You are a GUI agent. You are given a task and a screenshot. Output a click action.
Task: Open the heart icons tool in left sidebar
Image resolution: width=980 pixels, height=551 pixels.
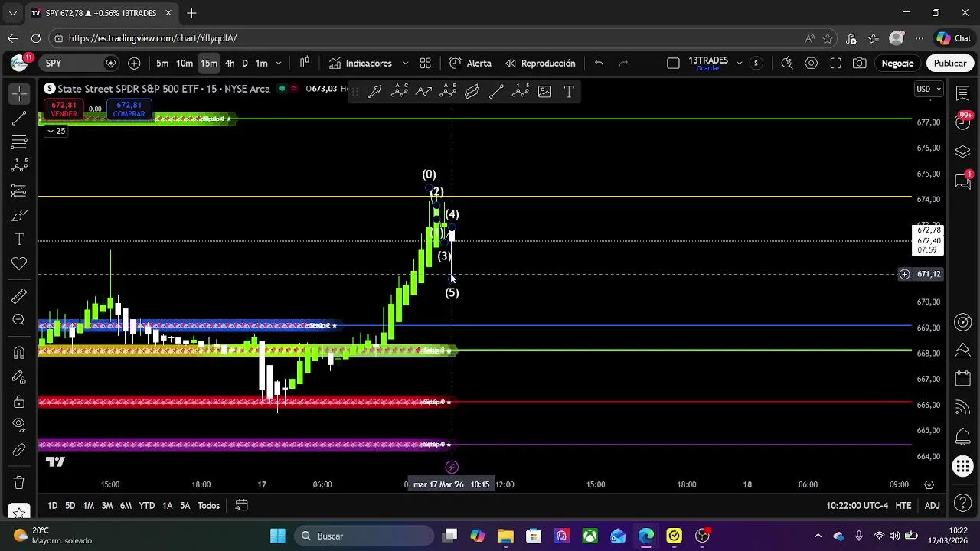[19, 264]
